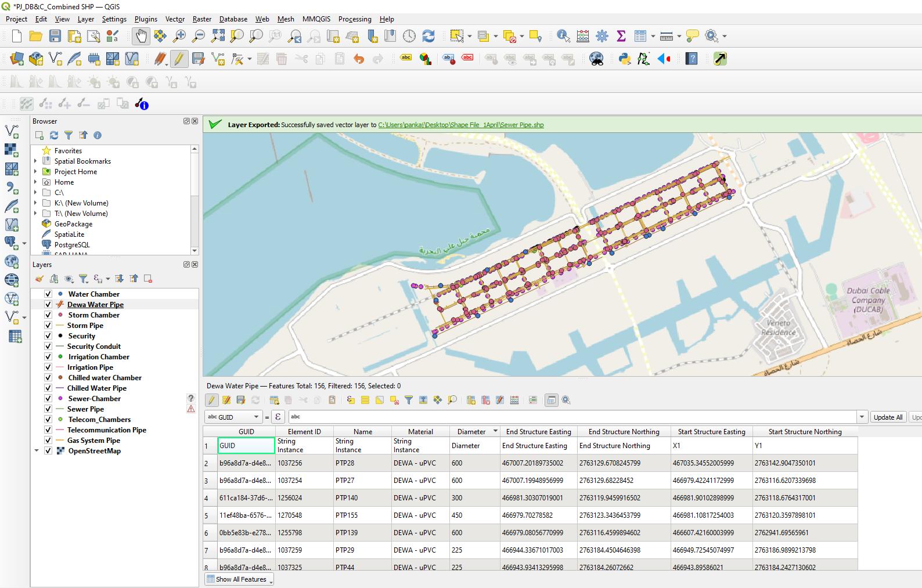Screen dimensions: 922x588
Task: Open the Show All Features dropdown
Action: click(x=240, y=579)
